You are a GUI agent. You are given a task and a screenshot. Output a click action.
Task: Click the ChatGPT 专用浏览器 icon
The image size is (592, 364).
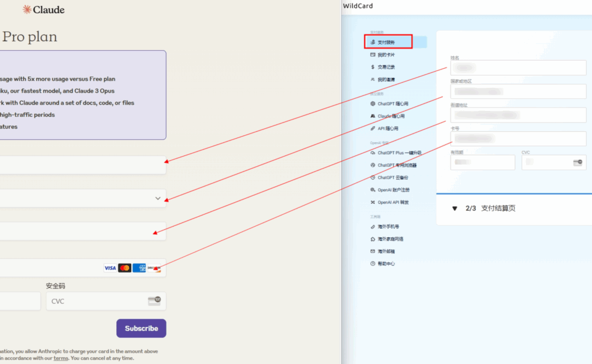coord(373,165)
